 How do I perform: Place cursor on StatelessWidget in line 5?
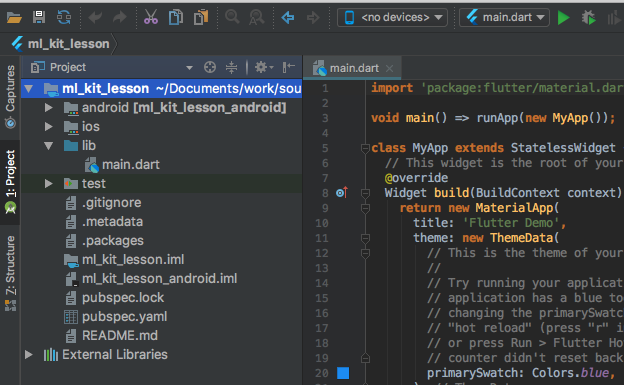coord(563,148)
